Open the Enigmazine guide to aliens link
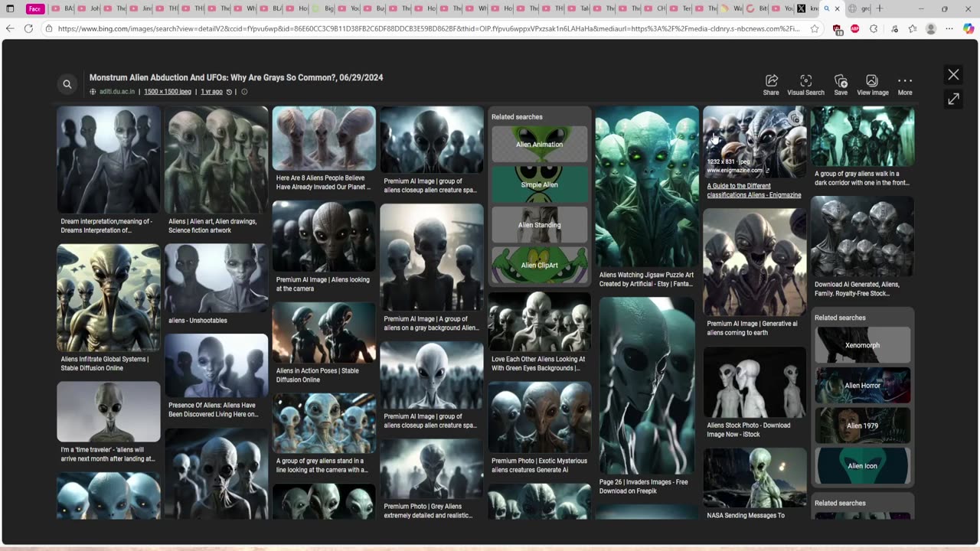 coord(754,191)
